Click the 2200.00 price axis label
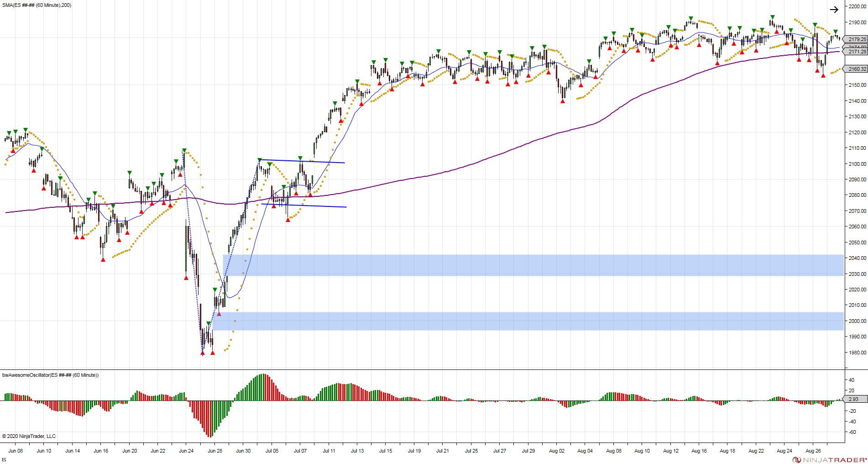 [857, 6]
